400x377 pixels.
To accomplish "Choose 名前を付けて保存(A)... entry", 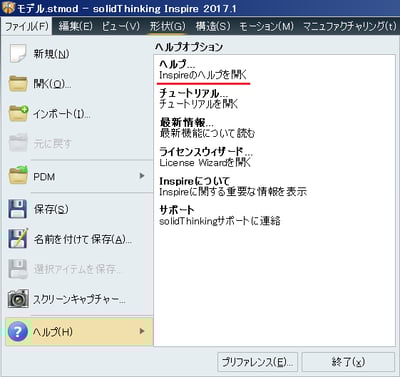I will tap(83, 239).
